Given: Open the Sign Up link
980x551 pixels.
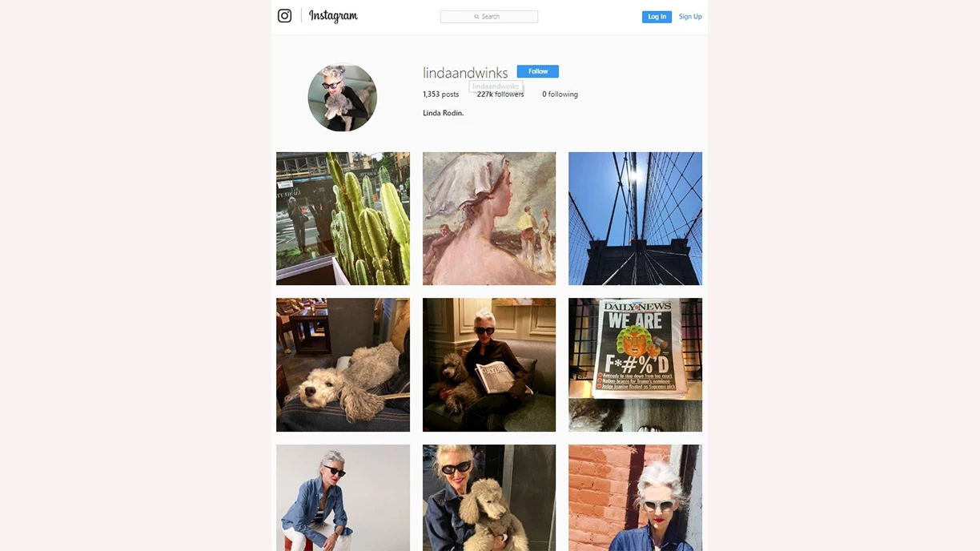Looking at the screenshot, I should click(x=690, y=17).
